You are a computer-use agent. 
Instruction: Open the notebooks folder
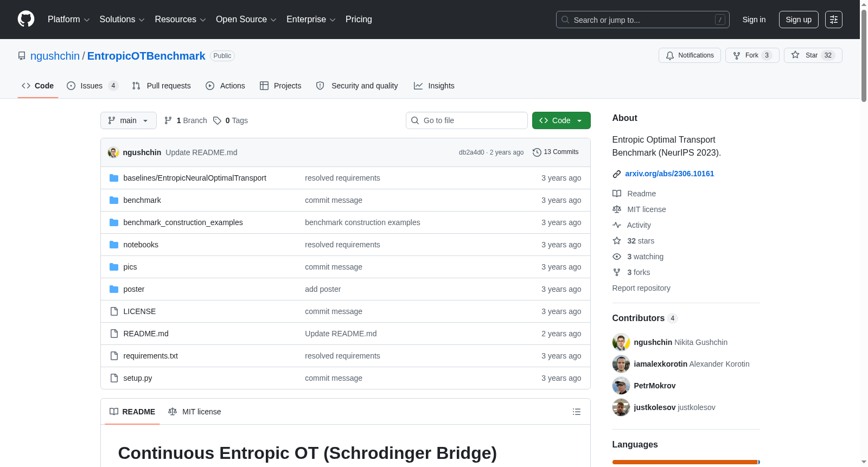pyautogui.click(x=141, y=245)
